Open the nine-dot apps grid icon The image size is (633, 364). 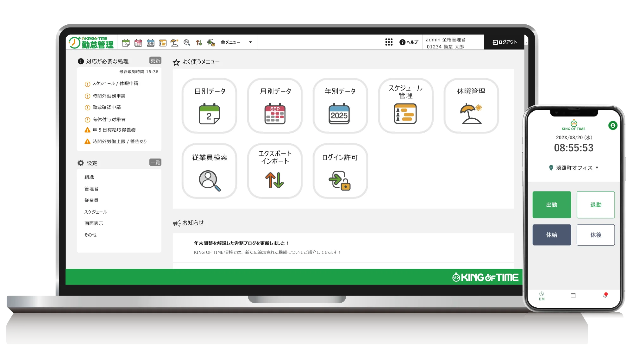click(389, 42)
